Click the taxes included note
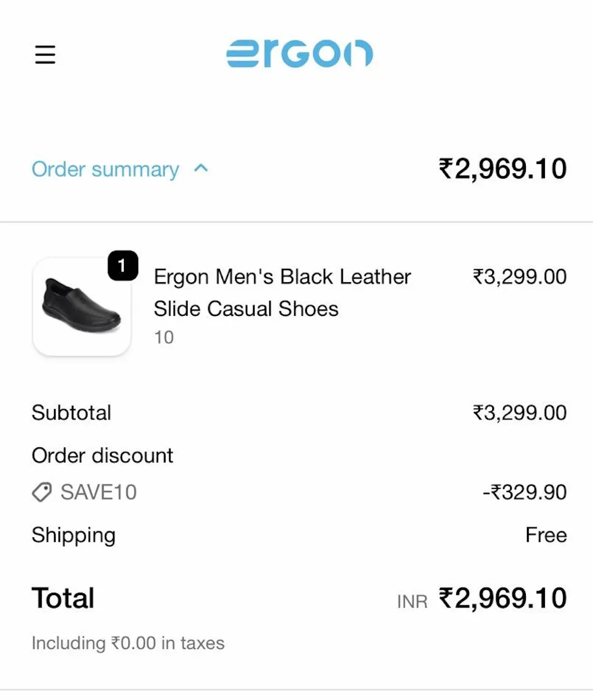 [128, 643]
